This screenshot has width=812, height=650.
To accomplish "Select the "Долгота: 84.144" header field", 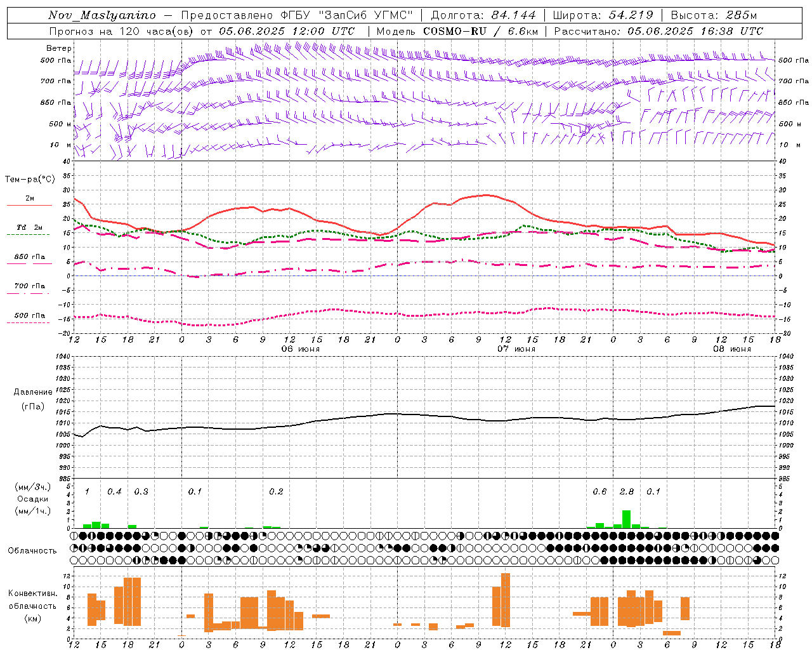I will (483, 15).
